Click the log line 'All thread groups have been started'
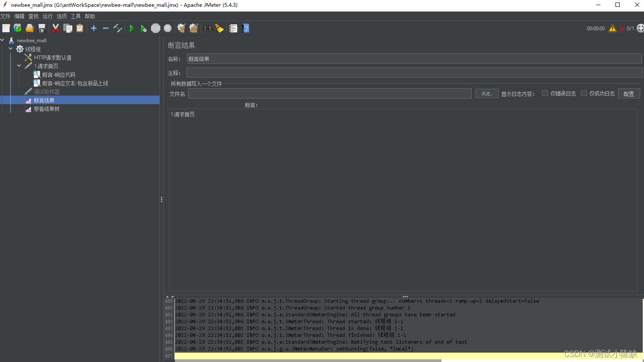Screen dimensions: 644x362 tap(315, 315)
